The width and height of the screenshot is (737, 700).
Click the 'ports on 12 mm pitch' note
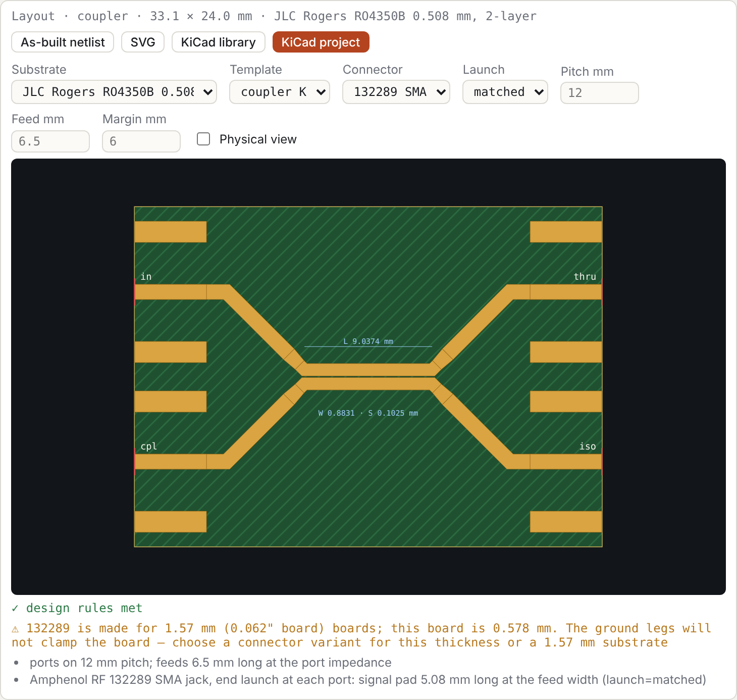point(210,663)
